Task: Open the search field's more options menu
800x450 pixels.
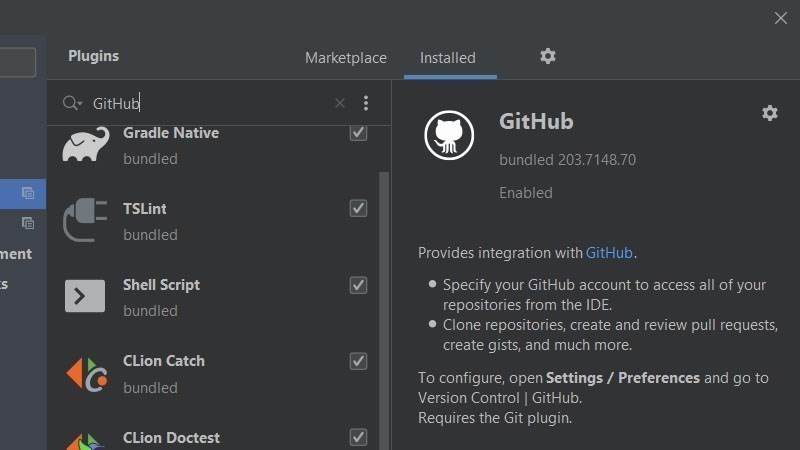Action: (x=366, y=103)
